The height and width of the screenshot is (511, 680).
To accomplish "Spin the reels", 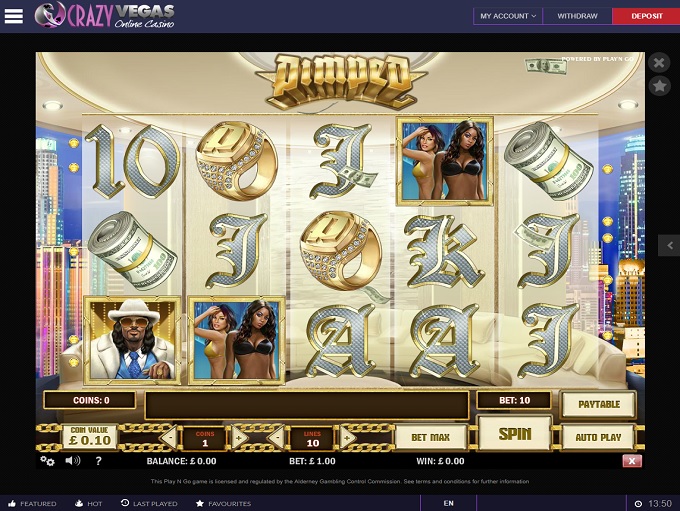I will [514, 433].
